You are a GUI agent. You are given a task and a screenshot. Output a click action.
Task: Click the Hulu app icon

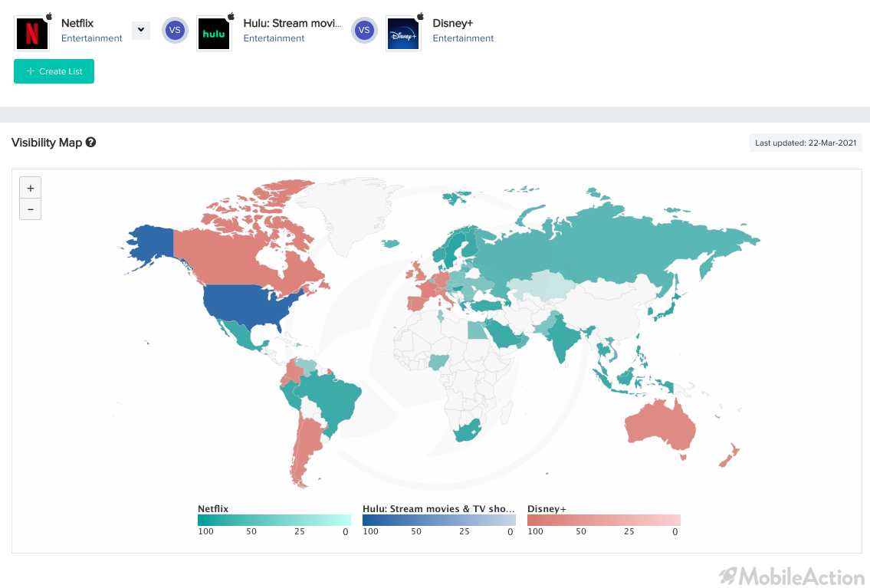tap(214, 33)
